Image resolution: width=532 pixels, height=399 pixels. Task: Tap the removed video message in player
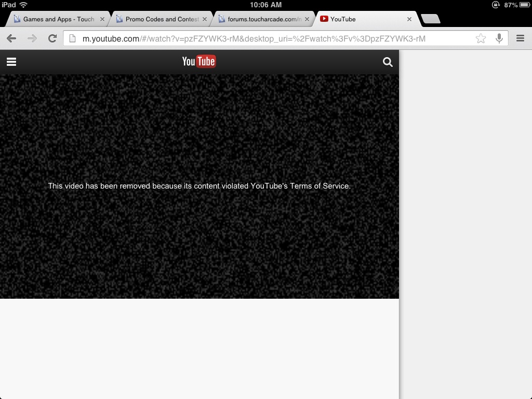[x=199, y=185]
